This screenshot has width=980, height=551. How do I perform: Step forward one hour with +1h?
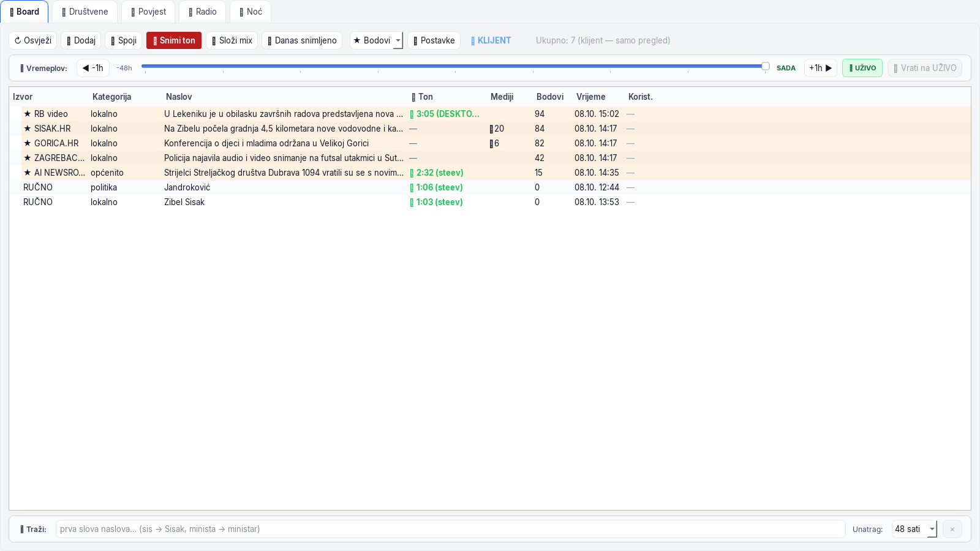(x=821, y=68)
